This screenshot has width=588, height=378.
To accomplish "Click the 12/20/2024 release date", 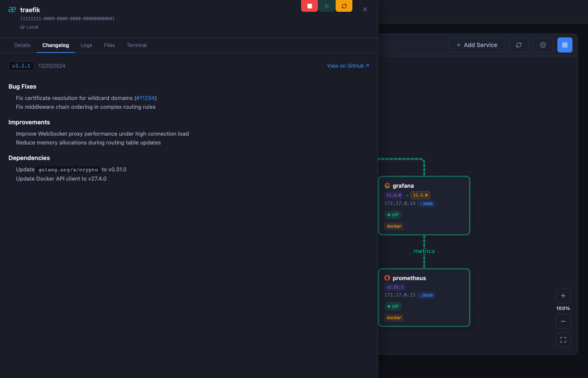I will (x=52, y=66).
